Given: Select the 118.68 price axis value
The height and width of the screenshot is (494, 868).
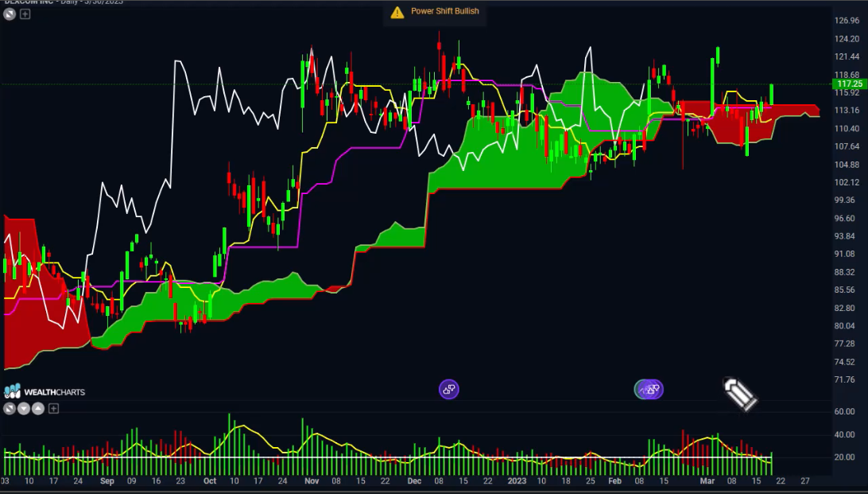Looking at the screenshot, I should pos(847,75).
